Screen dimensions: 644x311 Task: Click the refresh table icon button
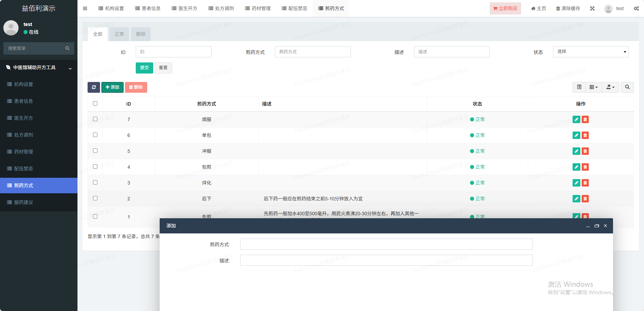pos(94,87)
